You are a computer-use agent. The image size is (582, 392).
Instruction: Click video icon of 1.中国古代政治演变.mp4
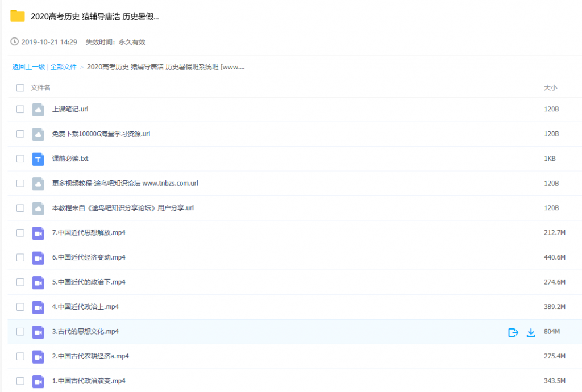click(38, 381)
